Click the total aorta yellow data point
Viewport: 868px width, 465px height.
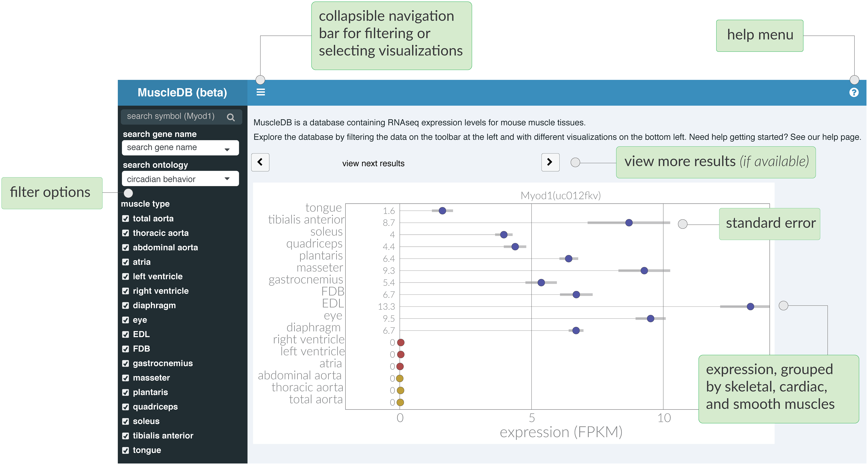pyautogui.click(x=400, y=402)
